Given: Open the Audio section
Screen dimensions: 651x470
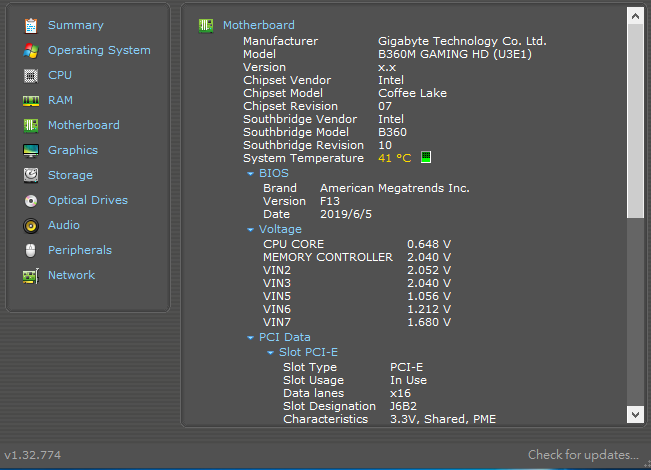Looking at the screenshot, I should click(x=64, y=225).
